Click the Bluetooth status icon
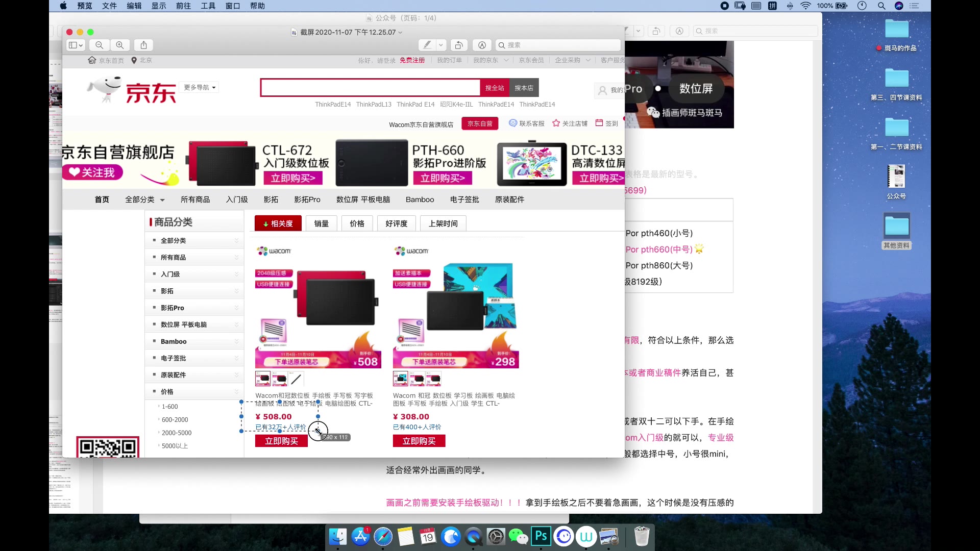 pos(790,6)
